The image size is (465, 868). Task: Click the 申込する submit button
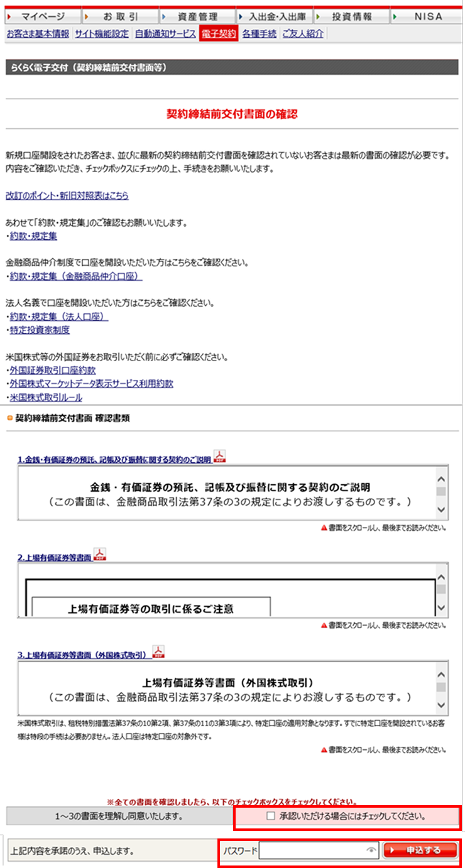(x=421, y=850)
